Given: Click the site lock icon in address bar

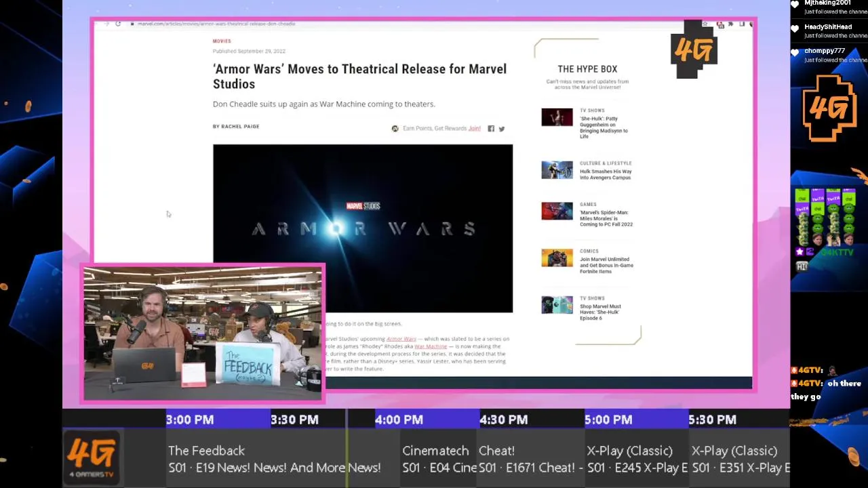Looking at the screenshot, I should (x=132, y=24).
